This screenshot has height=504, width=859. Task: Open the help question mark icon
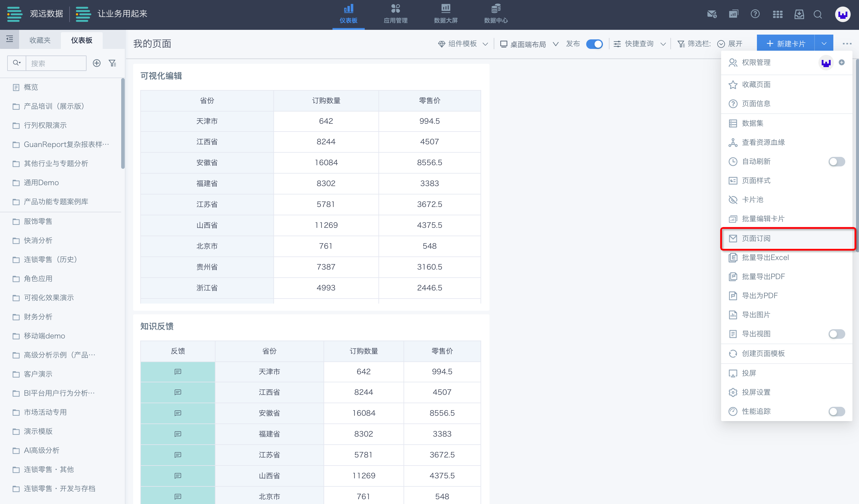755,14
